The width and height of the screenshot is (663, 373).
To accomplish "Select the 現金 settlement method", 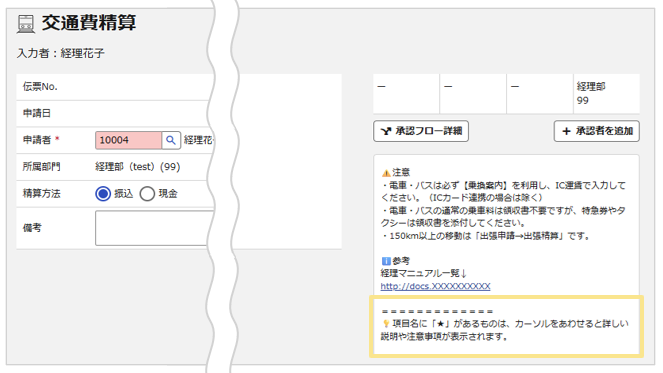I will pos(147,194).
